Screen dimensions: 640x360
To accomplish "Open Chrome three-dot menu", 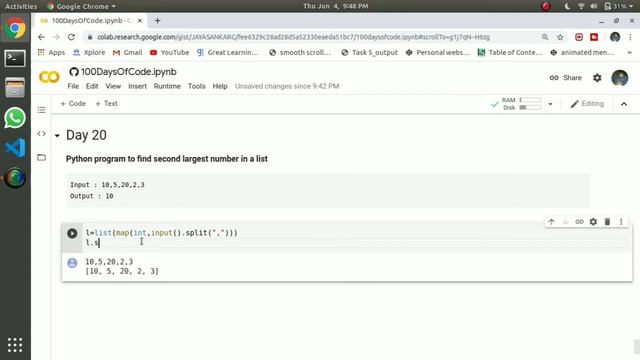I will (x=630, y=37).
